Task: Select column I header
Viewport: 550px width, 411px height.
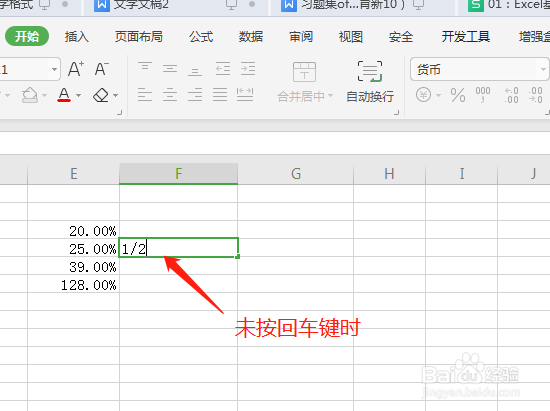Action: click(x=462, y=174)
